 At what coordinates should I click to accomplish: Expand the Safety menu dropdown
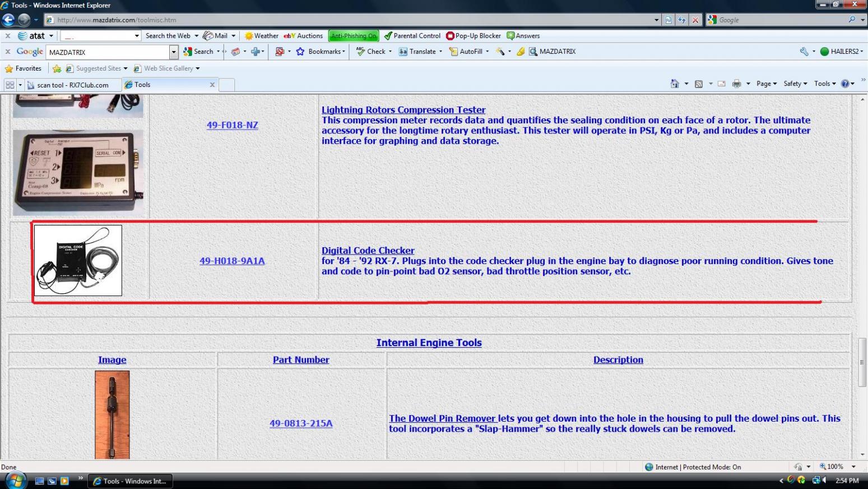click(x=795, y=84)
